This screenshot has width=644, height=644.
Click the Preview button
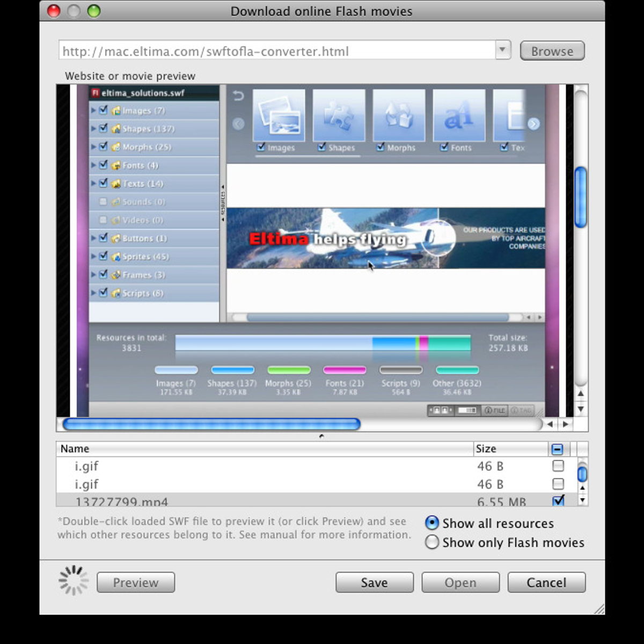(x=136, y=582)
